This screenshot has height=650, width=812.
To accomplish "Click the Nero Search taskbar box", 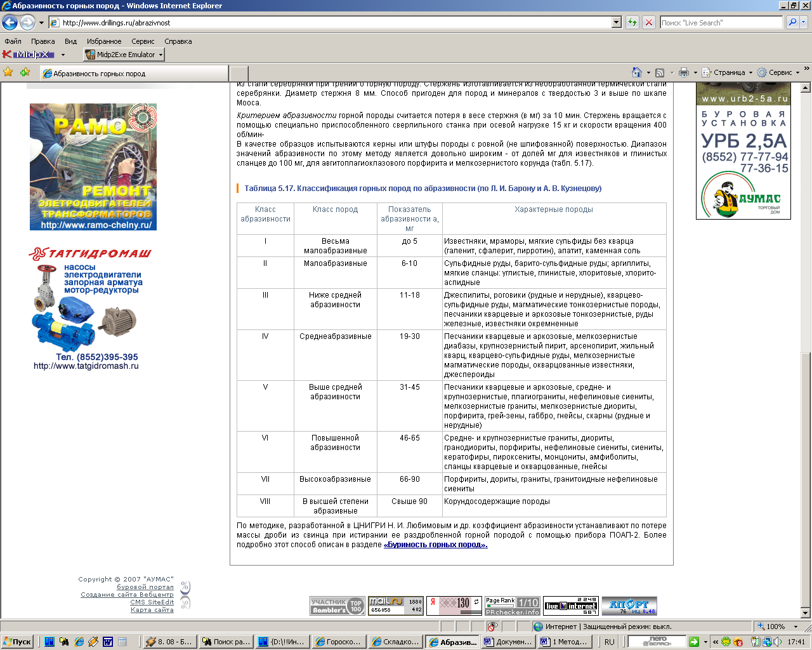I will (x=656, y=642).
